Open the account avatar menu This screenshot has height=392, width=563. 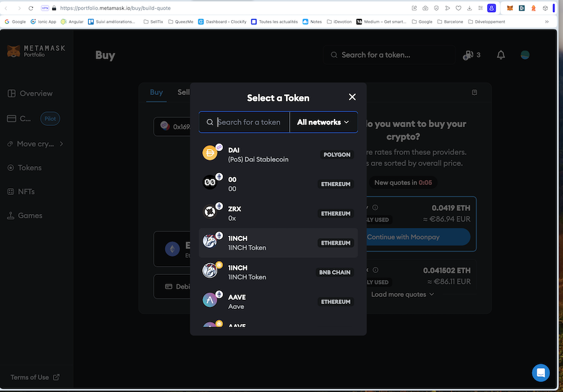pyautogui.click(x=525, y=55)
